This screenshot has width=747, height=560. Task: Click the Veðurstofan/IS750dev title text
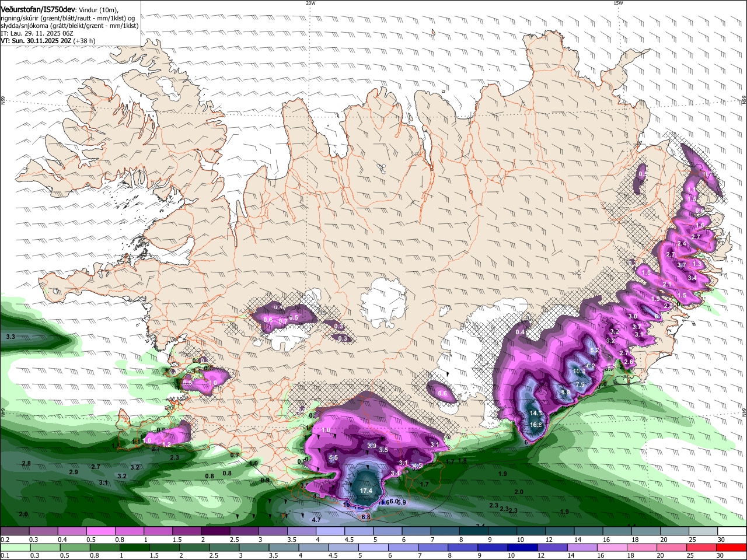click(38, 9)
